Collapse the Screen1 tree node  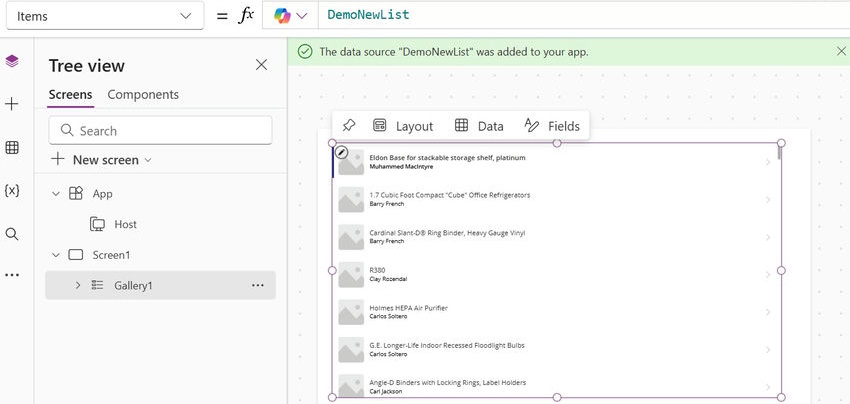pos(56,255)
